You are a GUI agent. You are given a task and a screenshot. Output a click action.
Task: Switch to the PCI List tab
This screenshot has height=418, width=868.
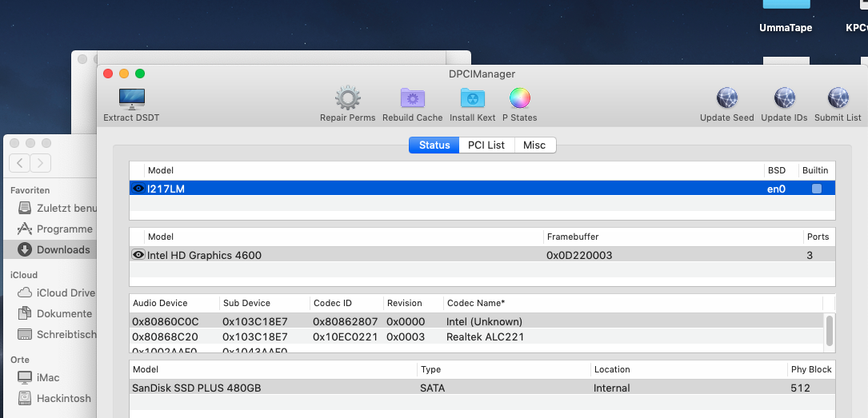(x=486, y=145)
